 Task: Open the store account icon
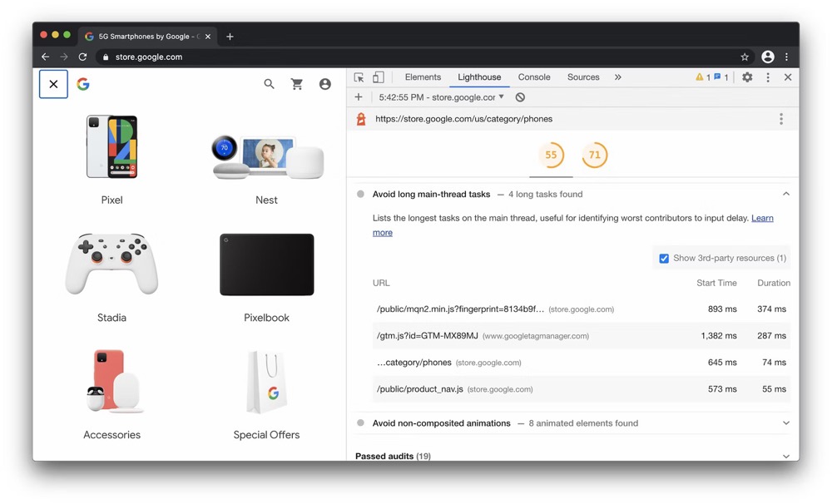[325, 84]
